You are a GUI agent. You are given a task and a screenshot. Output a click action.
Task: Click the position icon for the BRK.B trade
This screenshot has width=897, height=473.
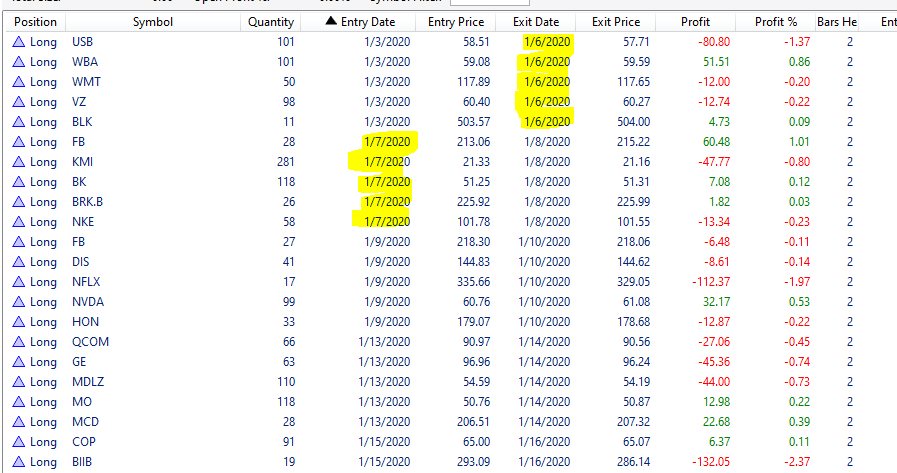coord(18,202)
